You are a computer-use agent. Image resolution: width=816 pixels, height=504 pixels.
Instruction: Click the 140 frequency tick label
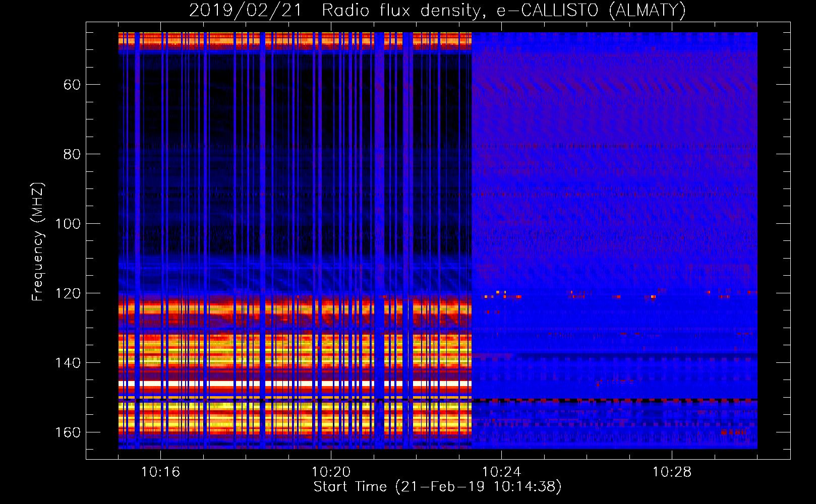coord(68,363)
